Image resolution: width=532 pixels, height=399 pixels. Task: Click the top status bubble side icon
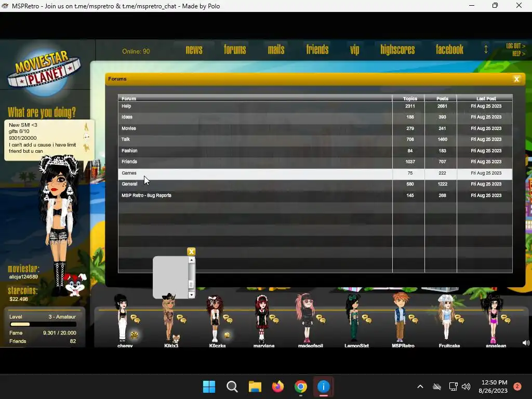click(87, 127)
